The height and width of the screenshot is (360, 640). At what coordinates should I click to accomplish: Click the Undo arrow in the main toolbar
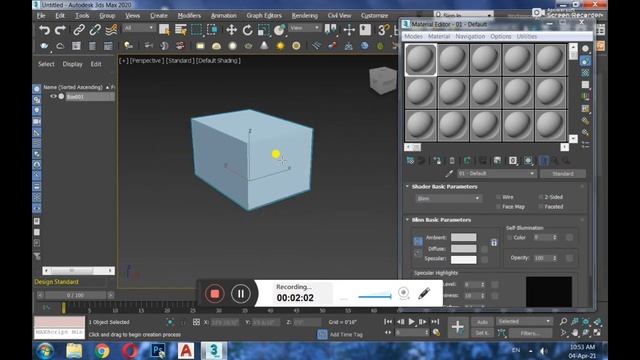tap(44, 30)
